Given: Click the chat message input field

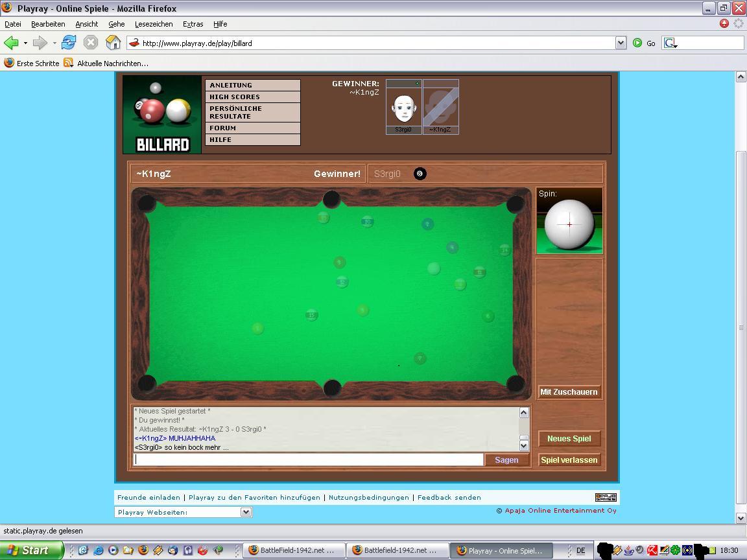Looking at the screenshot, I should click(308, 460).
